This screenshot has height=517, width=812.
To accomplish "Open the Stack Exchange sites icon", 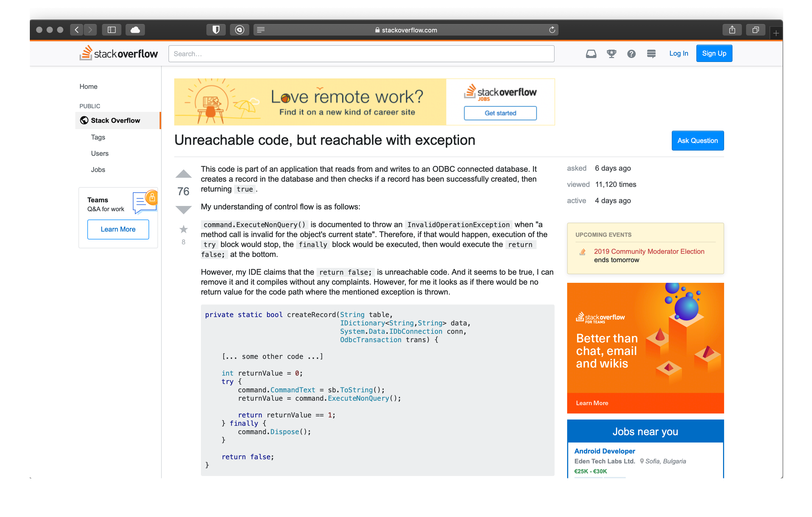I will pos(651,54).
